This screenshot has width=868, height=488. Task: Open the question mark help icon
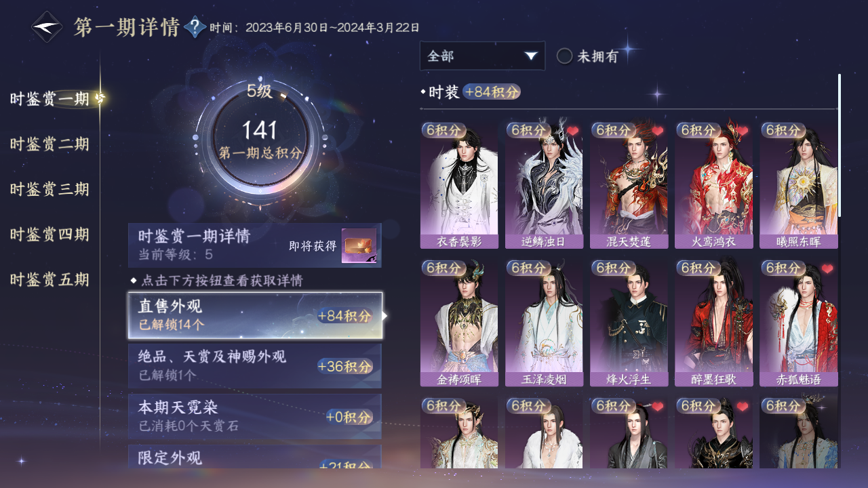point(195,27)
